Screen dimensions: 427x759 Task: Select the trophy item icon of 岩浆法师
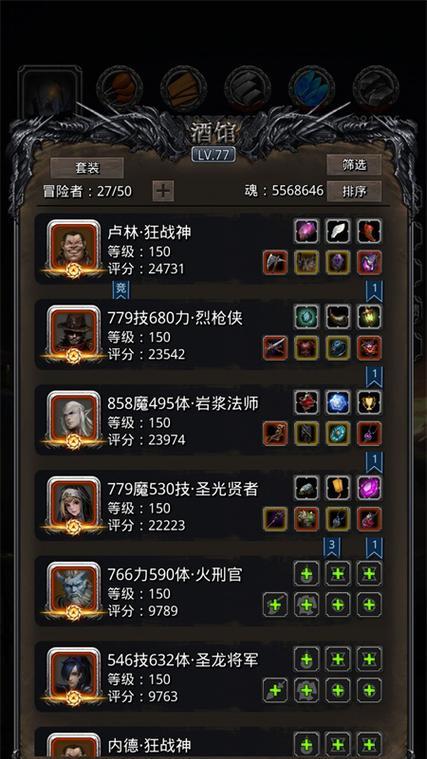pyautogui.click(x=369, y=402)
